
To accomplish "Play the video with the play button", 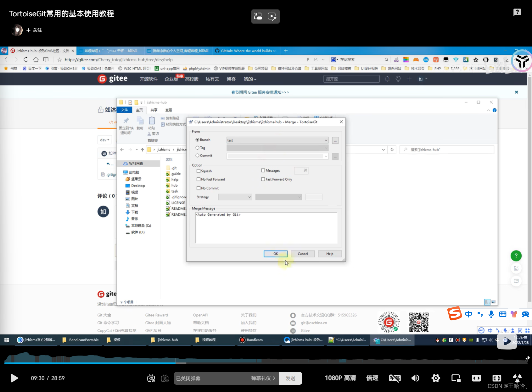I will tap(14, 378).
